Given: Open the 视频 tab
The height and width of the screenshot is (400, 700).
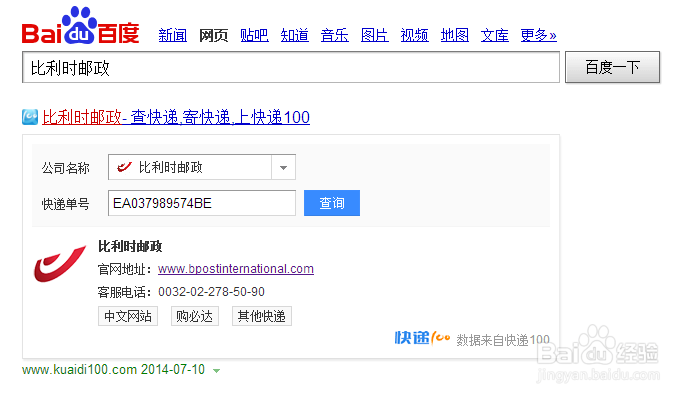Looking at the screenshot, I should point(414,35).
